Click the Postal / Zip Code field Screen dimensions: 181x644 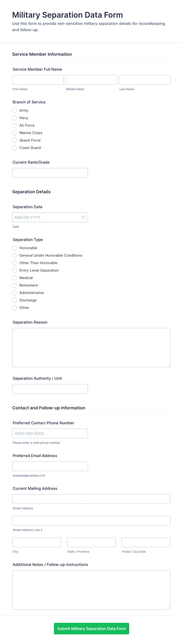146,542
